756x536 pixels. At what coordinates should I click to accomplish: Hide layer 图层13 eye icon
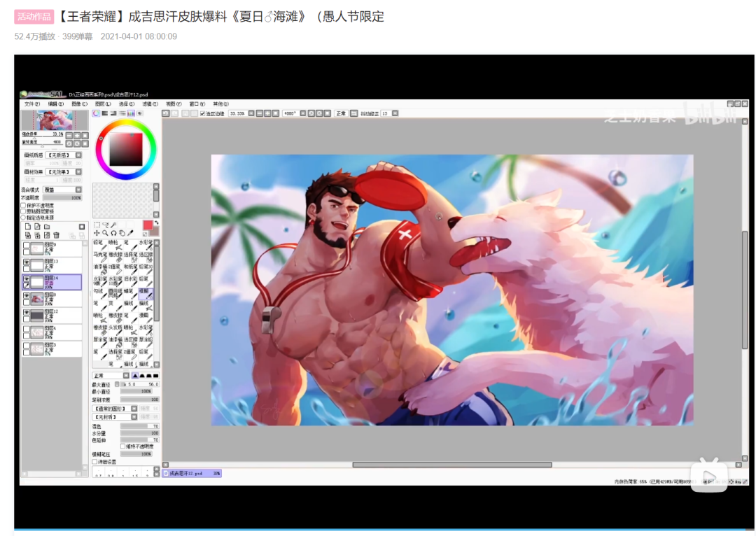[27, 262]
